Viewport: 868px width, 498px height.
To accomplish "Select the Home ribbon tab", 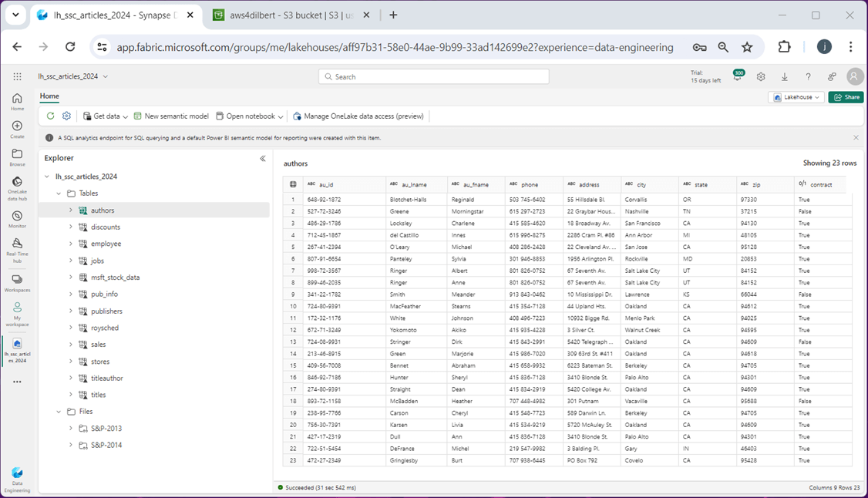I will coord(49,96).
